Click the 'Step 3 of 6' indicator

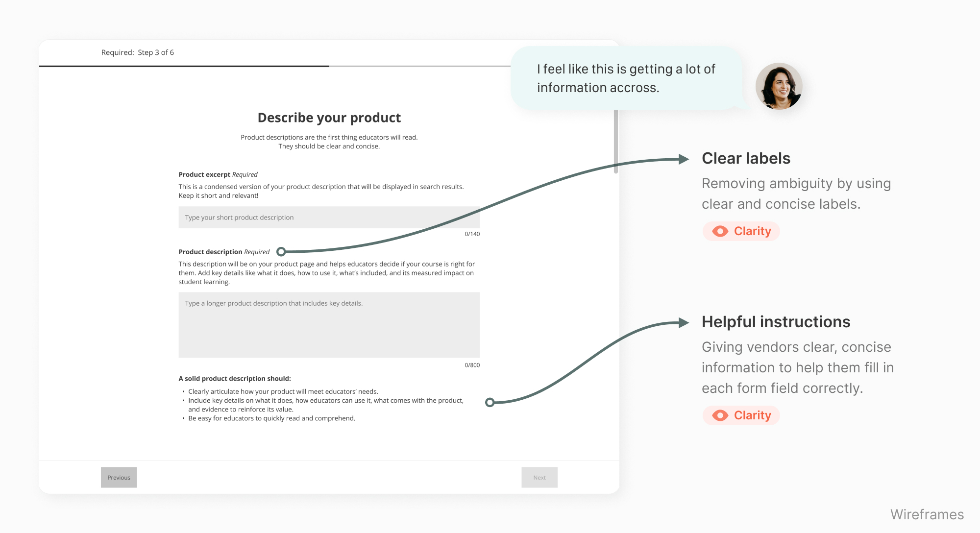point(156,52)
